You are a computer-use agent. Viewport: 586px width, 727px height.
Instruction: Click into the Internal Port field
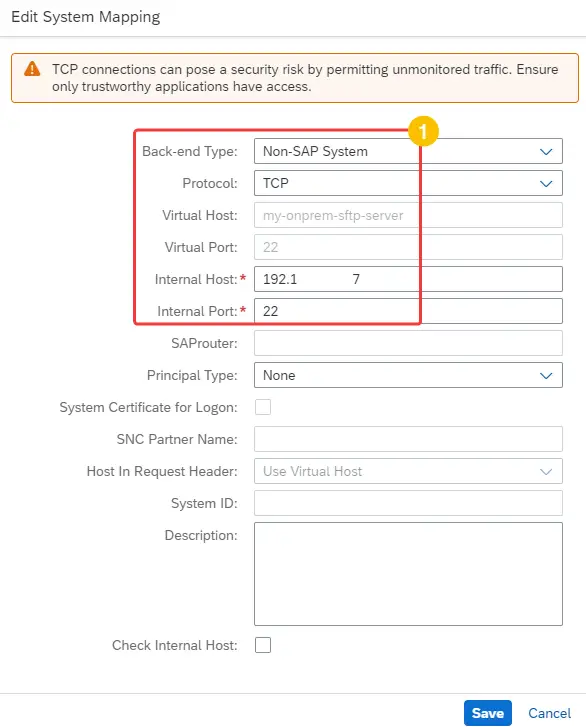408,311
